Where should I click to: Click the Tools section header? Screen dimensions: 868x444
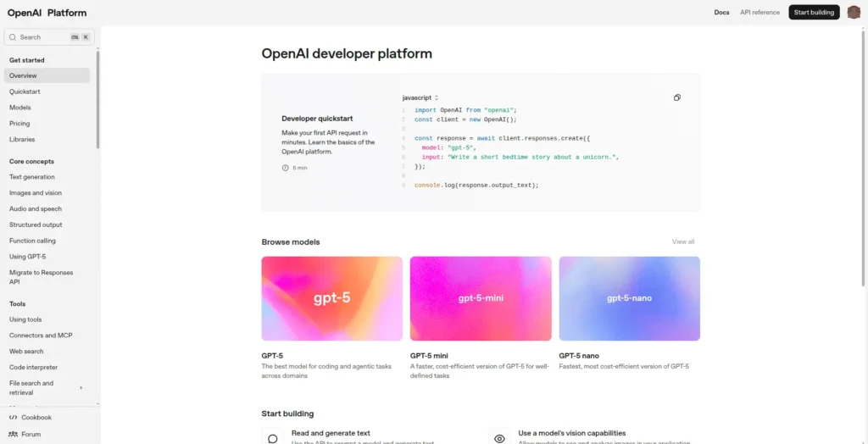point(17,304)
